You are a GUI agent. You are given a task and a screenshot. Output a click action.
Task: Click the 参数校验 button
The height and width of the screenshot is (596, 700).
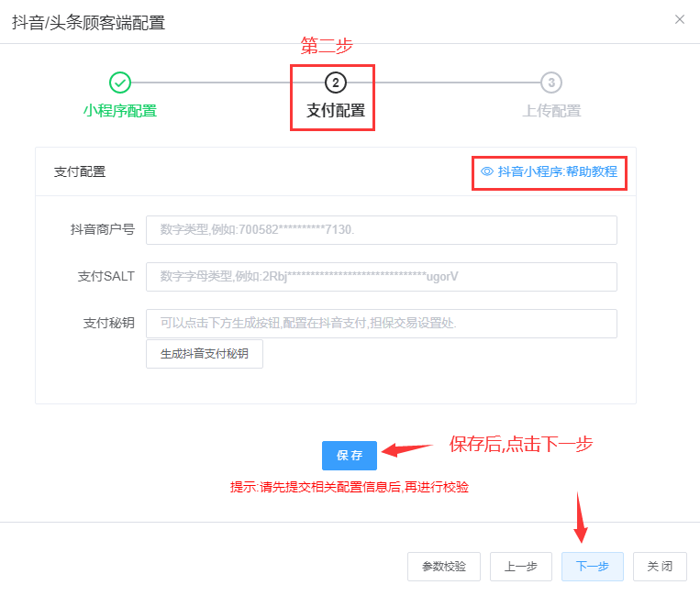pos(444,567)
